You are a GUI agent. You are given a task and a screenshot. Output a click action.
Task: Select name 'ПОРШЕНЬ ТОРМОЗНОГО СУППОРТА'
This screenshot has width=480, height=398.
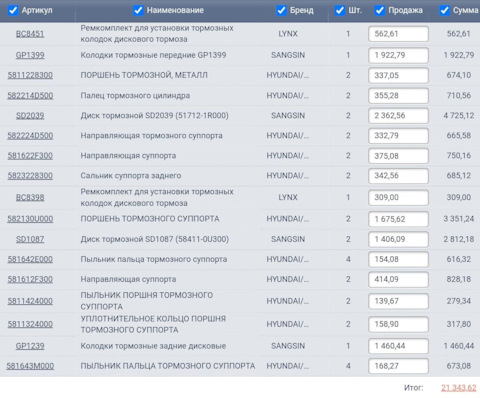[150, 219]
